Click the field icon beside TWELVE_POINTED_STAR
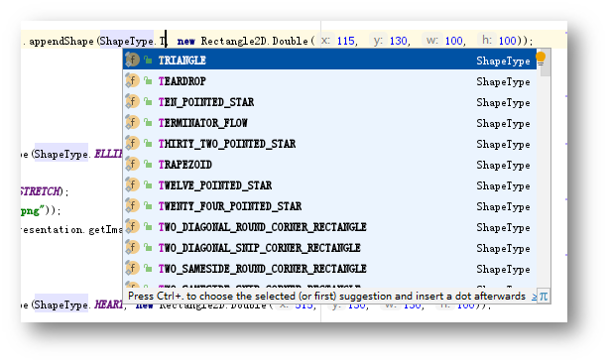Image resolution: width=609 pixels, height=364 pixels. (x=132, y=184)
